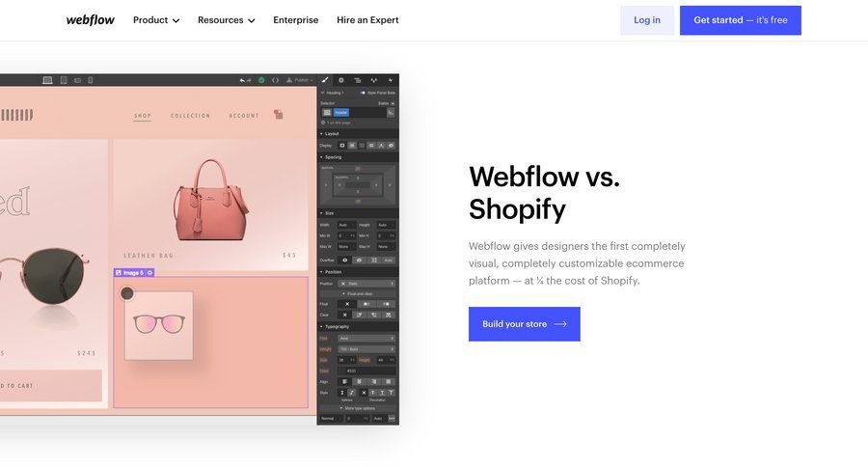This screenshot has height=467, width=868.
Task: Select the desktop breakpoint icon
Action: click(47, 80)
